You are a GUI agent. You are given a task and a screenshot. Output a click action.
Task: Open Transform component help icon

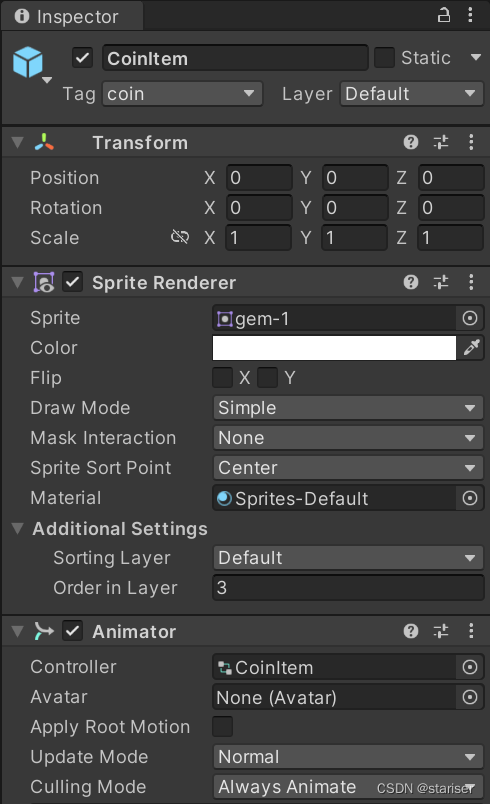tap(411, 142)
